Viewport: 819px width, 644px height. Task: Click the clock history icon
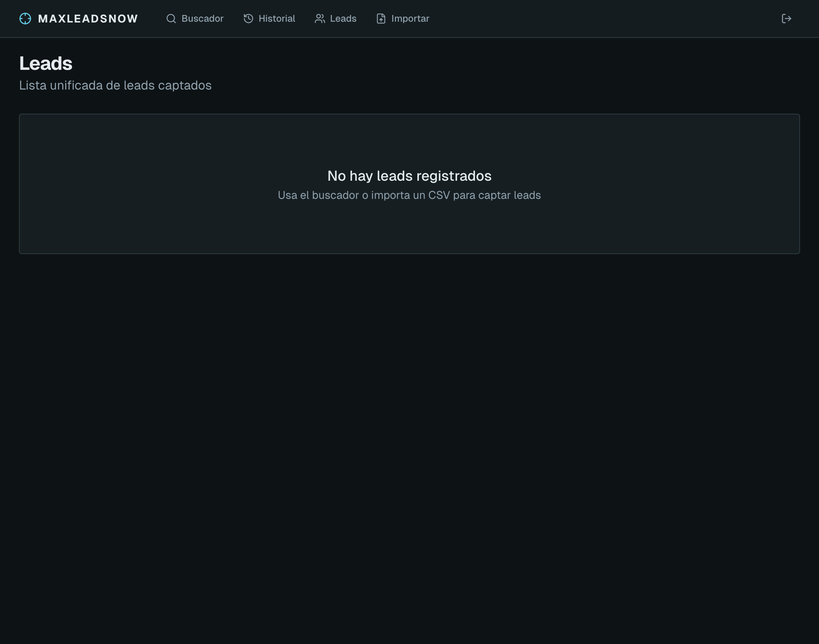[248, 19]
